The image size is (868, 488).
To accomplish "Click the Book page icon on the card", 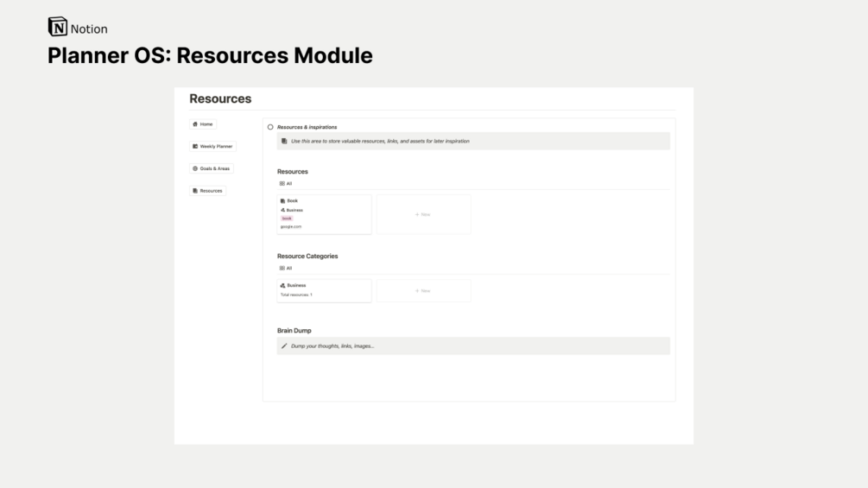I will [283, 201].
